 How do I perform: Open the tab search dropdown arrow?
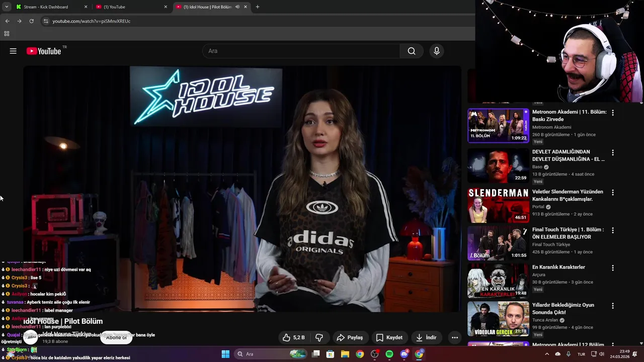[x=7, y=7]
